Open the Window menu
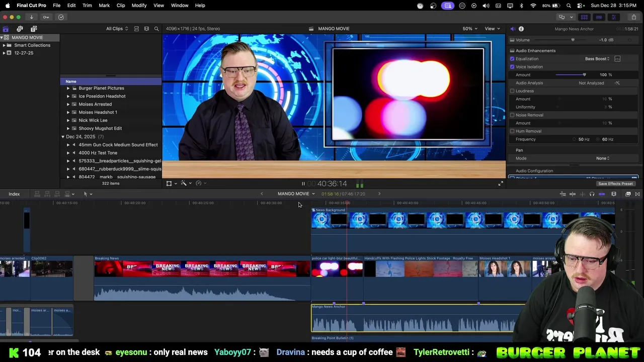 tap(180, 6)
